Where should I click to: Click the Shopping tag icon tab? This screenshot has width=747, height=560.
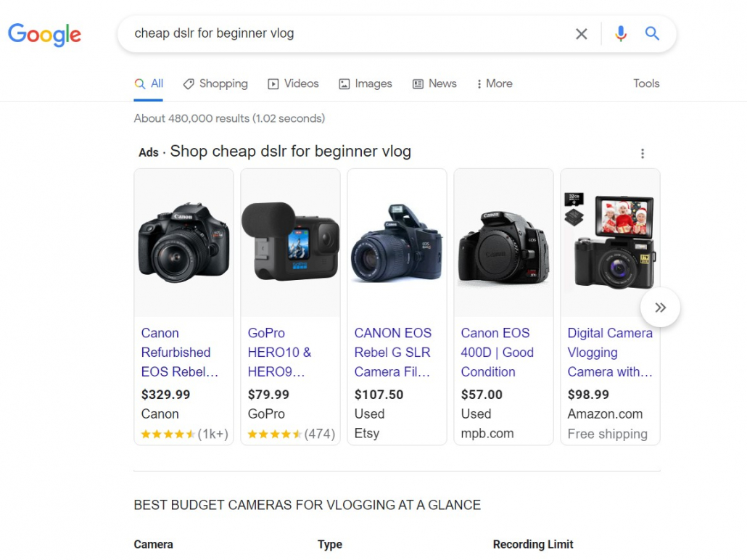pyautogui.click(x=215, y=83)
